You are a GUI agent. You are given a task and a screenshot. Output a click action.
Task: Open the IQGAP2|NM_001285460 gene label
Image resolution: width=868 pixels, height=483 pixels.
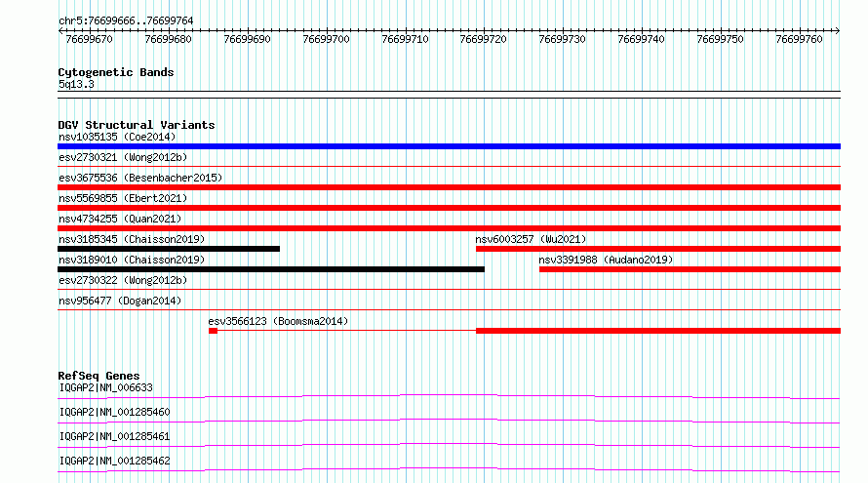pos(114,412)
